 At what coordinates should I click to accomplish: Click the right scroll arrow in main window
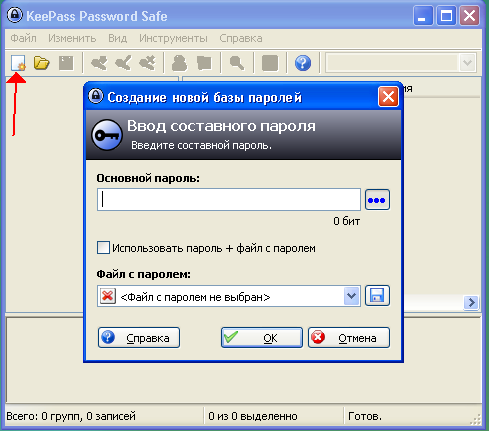[471, 303]
